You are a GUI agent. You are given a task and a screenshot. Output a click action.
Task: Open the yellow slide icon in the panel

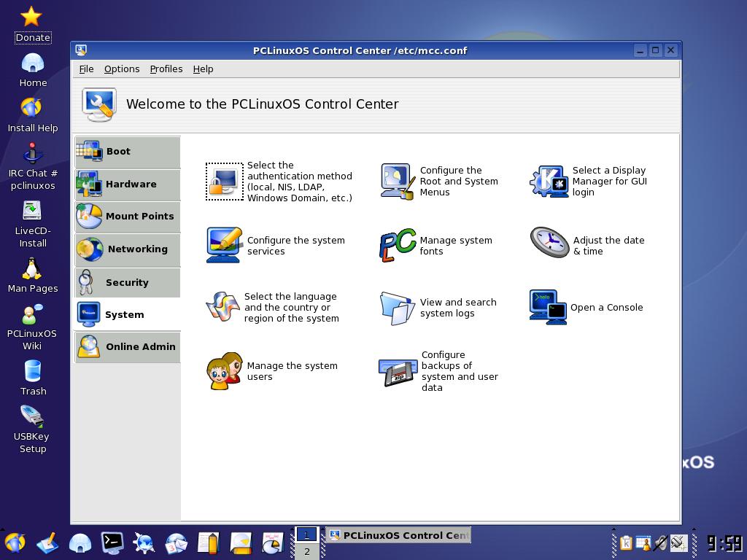click(241, 542)
